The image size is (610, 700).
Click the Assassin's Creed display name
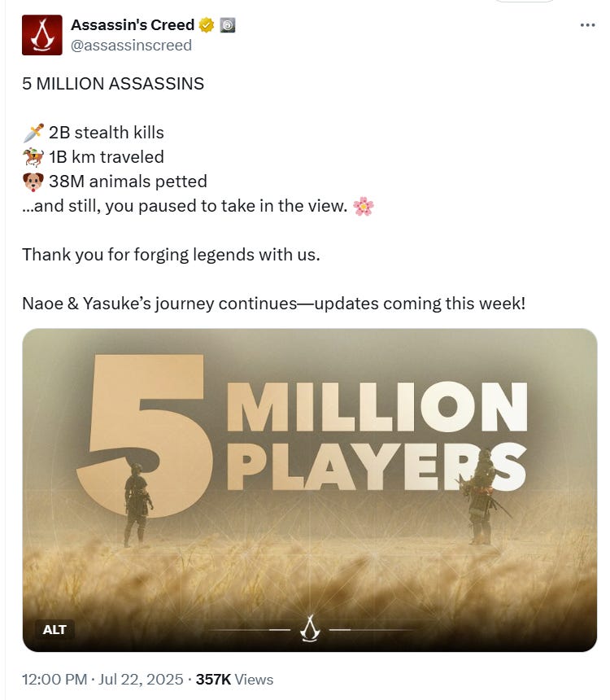tap(133, 25)
